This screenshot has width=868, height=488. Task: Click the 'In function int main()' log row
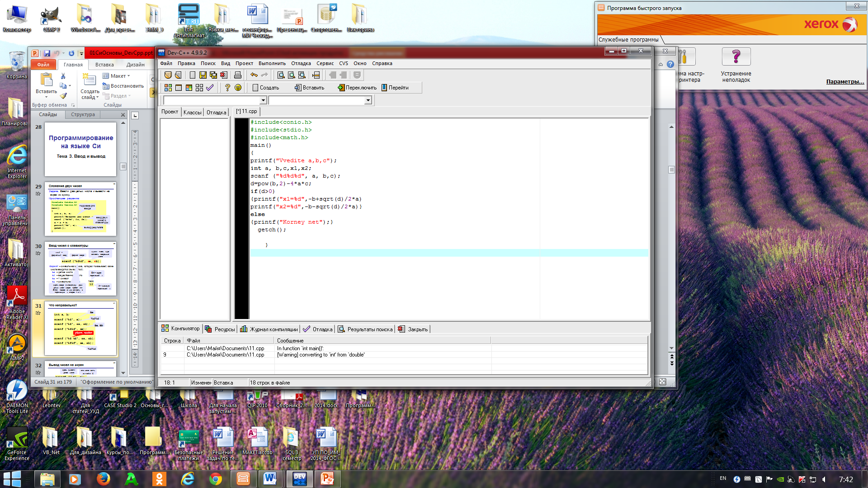[x=404, y=348]
